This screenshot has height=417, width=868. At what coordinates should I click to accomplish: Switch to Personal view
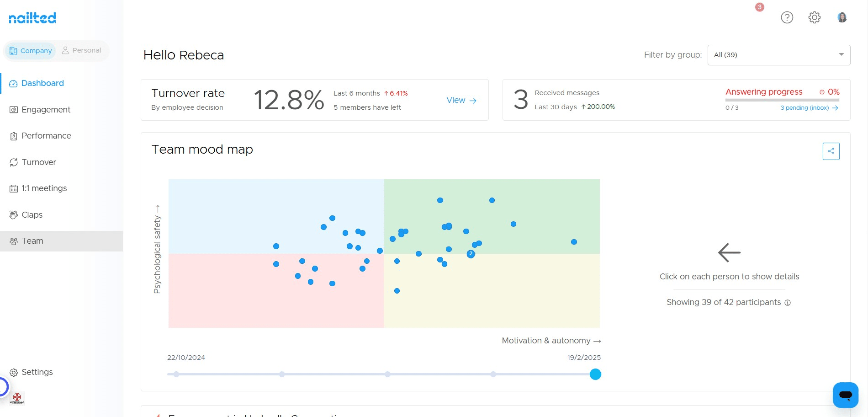(x=81, y=50)
